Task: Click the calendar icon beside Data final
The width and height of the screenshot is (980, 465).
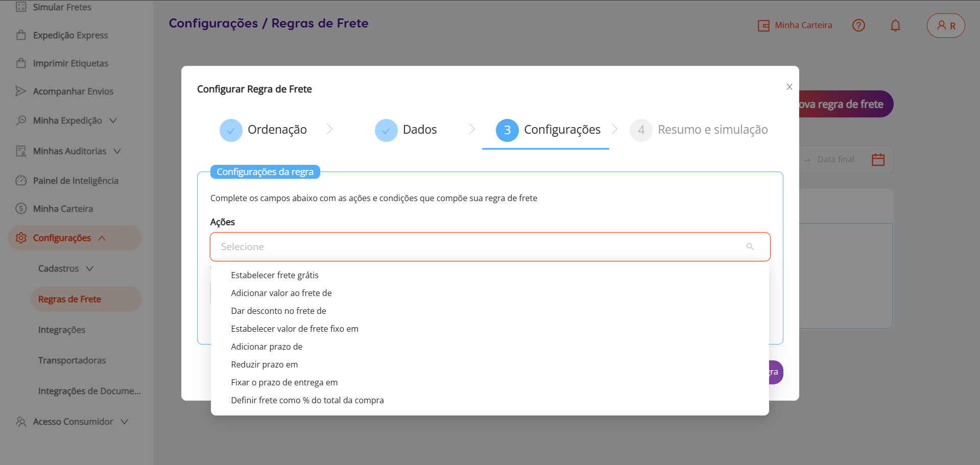Action: (878, 160)
